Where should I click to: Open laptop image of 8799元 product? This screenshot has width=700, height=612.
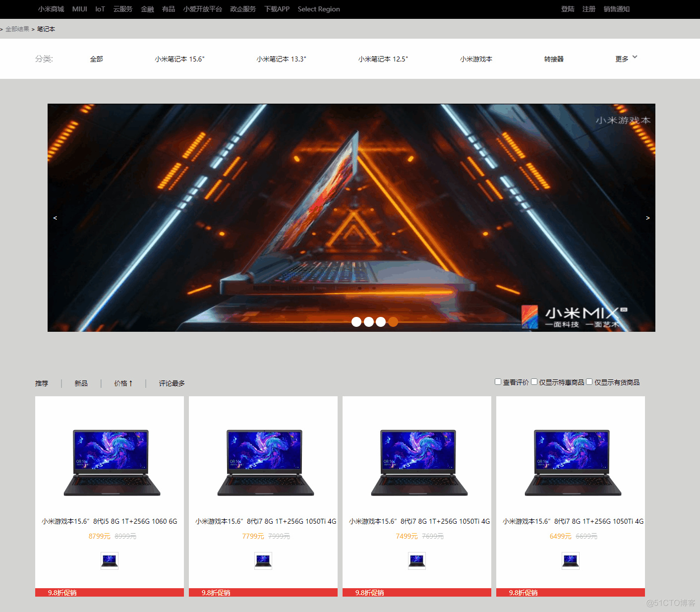pos(112,463)
